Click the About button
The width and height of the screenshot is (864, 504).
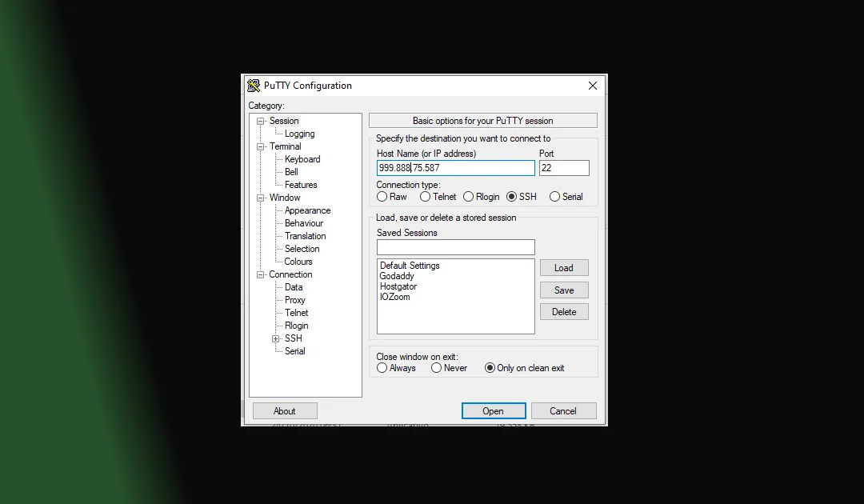(x=285, y=411)
